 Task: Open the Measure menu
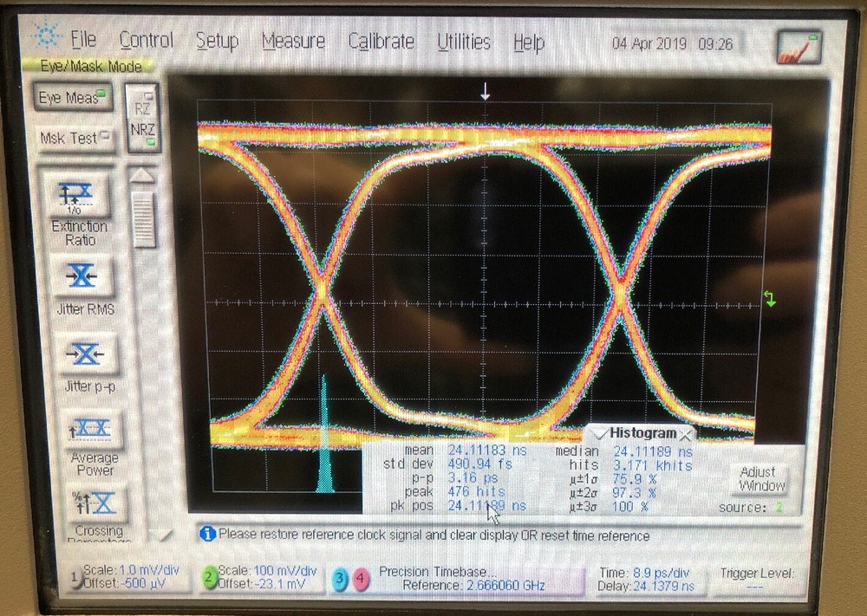tap(294, 40)
